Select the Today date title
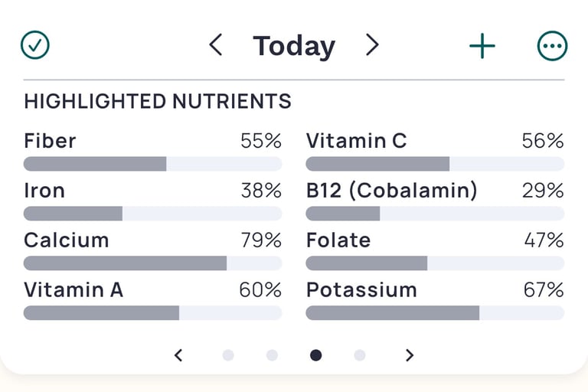588x392 pixels. [294, 46]
